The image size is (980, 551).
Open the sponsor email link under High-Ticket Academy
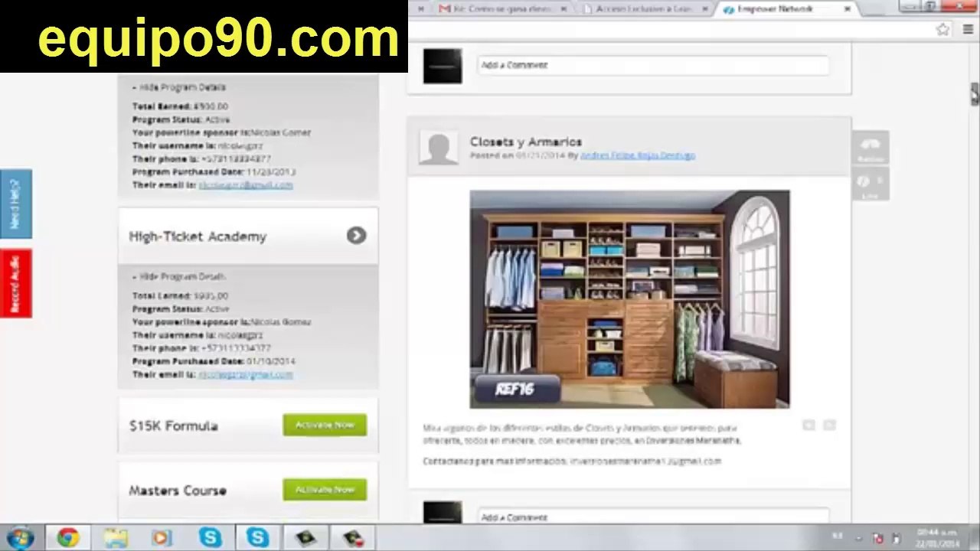tap(245, 374)
